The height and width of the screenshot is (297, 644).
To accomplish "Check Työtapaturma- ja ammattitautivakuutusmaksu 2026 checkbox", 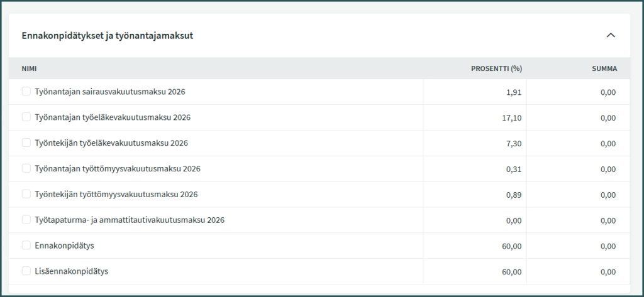I will (26, 220).
